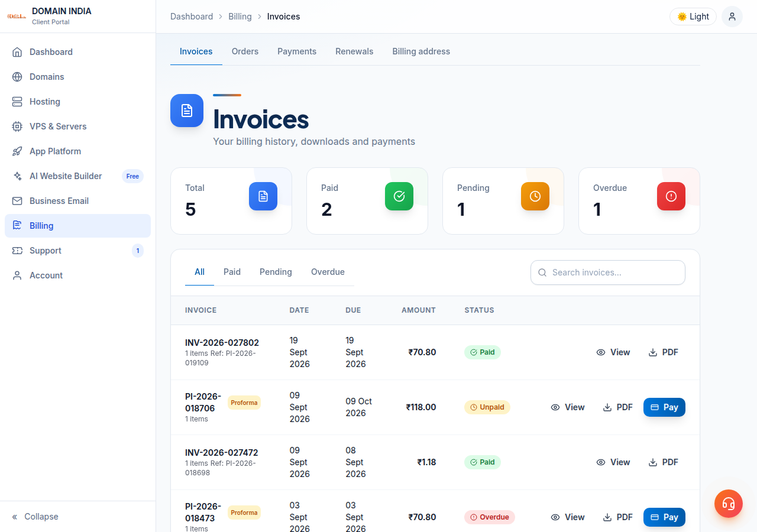Click the ₹1.18 amount
This screenshot has height=532, width=757.
click(x=426, y=462)
